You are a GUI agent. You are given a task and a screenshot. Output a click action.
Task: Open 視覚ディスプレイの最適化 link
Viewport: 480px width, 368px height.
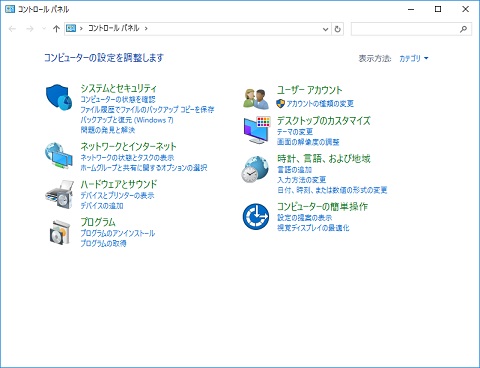click(313, 228)
